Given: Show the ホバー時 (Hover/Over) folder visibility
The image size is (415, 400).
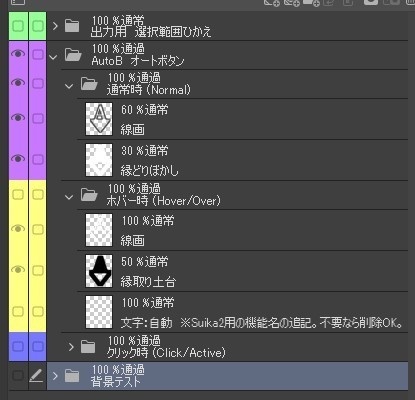Looking at the screenshot, I should click(18, 195).
